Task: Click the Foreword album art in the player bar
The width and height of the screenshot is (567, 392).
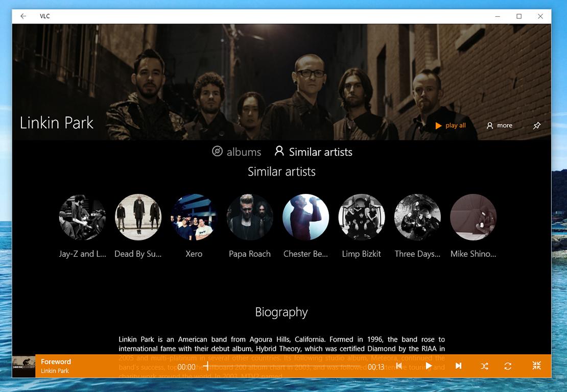Action: (x=24, y=366)
